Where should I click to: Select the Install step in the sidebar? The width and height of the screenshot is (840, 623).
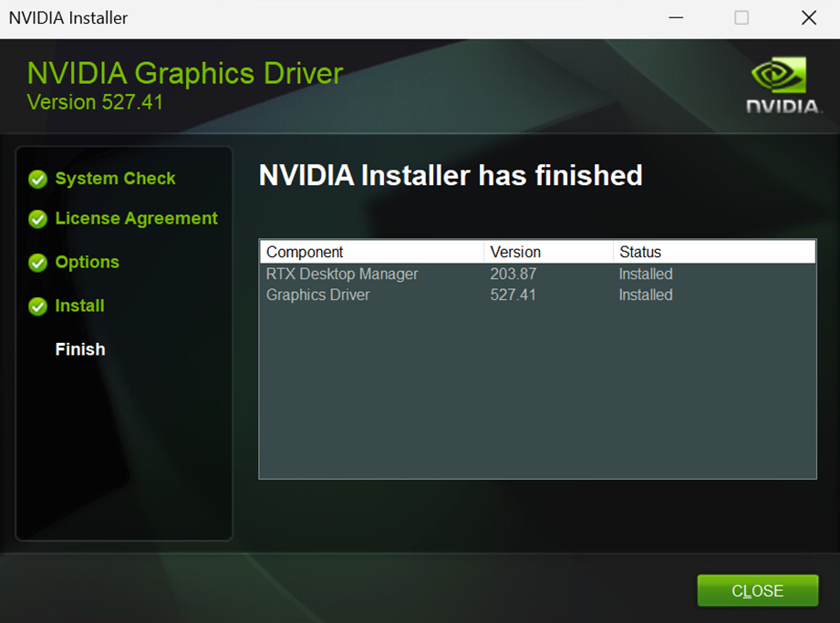(x=79, y=306)
